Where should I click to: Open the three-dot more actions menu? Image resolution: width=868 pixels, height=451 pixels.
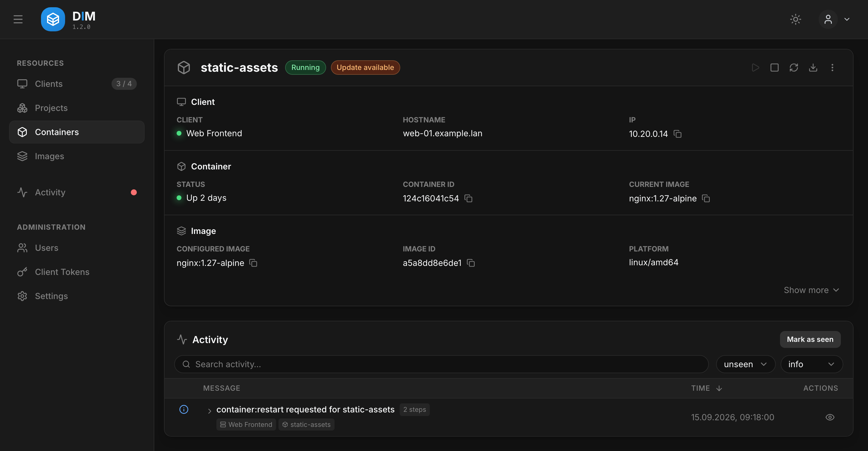click(832, 68)
